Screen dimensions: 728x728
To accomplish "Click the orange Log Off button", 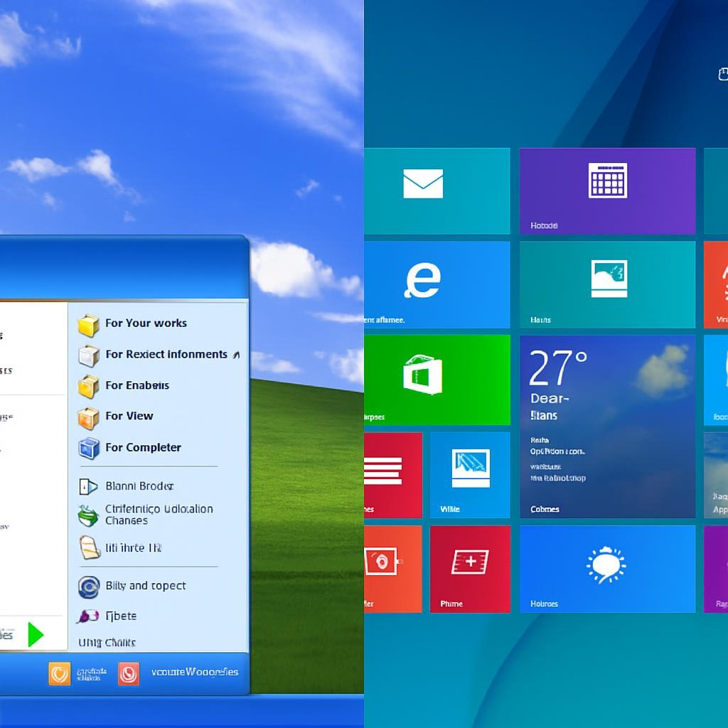I will click(60, 673).
